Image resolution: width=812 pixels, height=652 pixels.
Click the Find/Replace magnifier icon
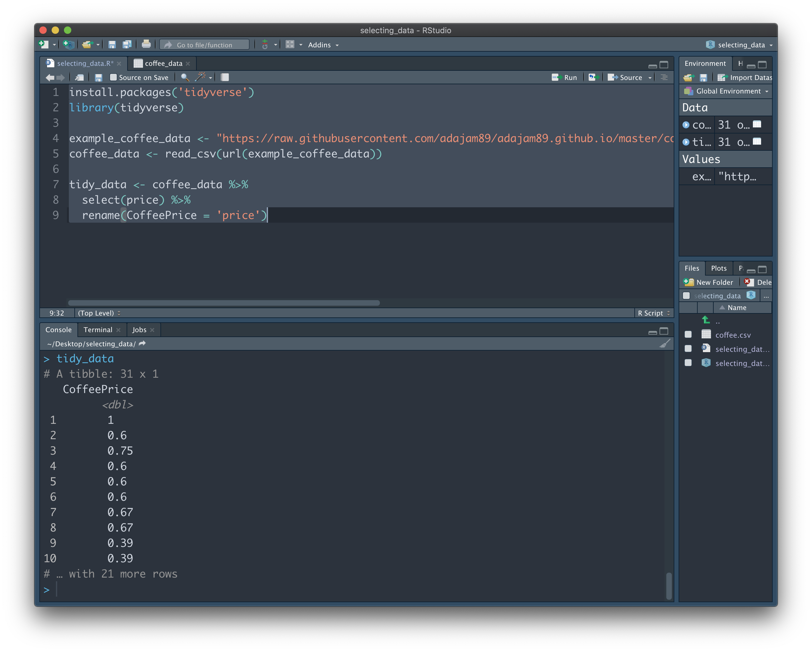(x=184, y=77)
